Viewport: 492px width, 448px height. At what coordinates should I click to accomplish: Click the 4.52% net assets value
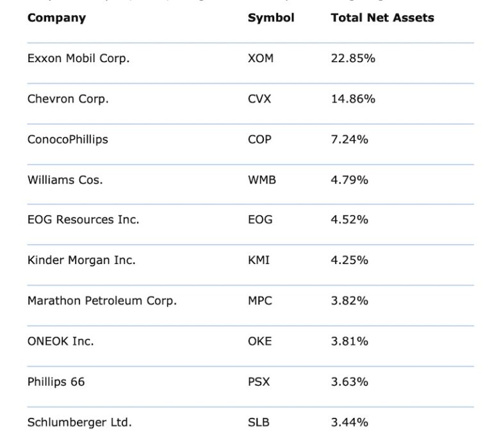[349, 220]
